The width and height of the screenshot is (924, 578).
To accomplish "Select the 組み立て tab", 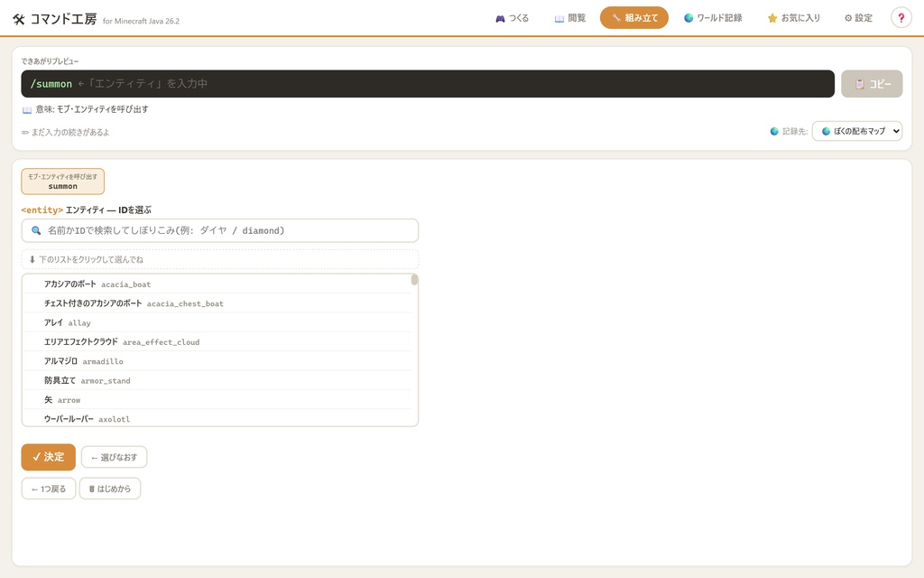I will pyautogui.click(x=634, y=18).
